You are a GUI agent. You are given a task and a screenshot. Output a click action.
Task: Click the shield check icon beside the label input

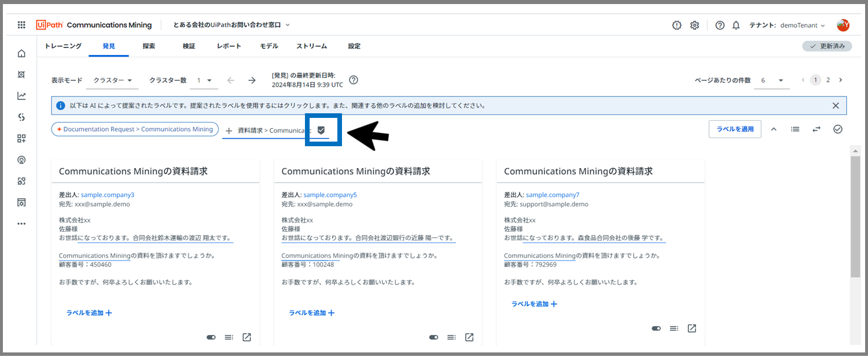[x=321, y=130]
